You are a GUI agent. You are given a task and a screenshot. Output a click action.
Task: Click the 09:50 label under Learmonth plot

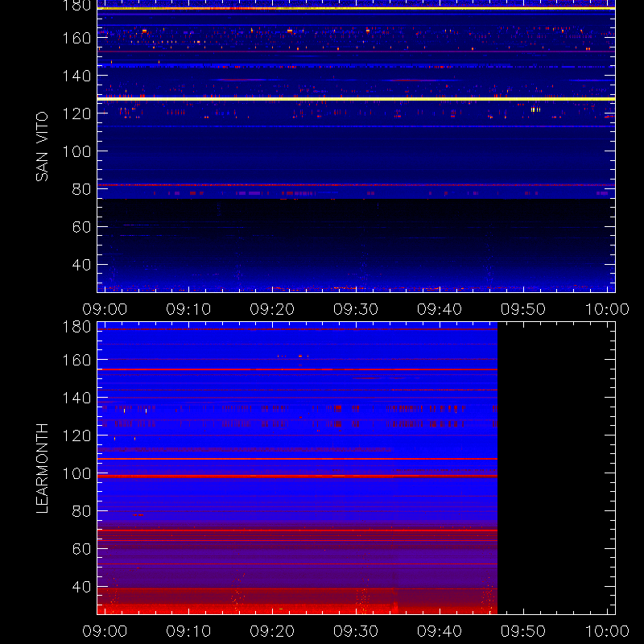(523, 631)
